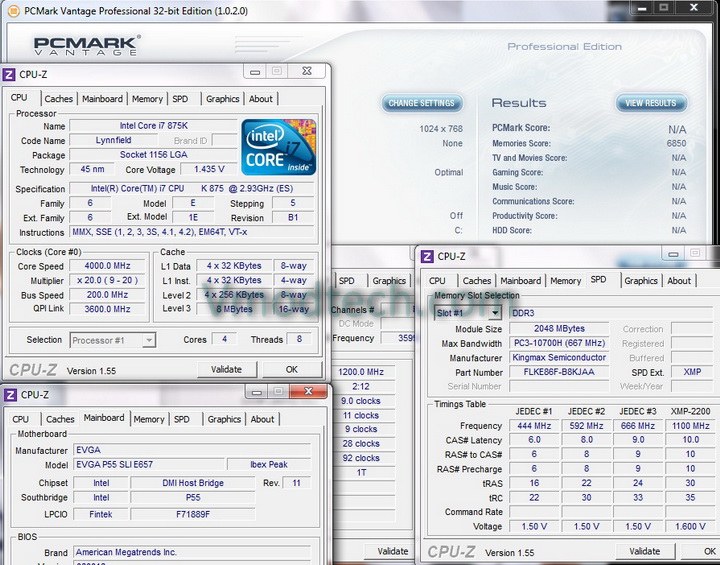The width and height of the screenshot is (720, 565).
Task: Click the XMP-2200 frequency 1100 MHz
Action: pos(690,426)
